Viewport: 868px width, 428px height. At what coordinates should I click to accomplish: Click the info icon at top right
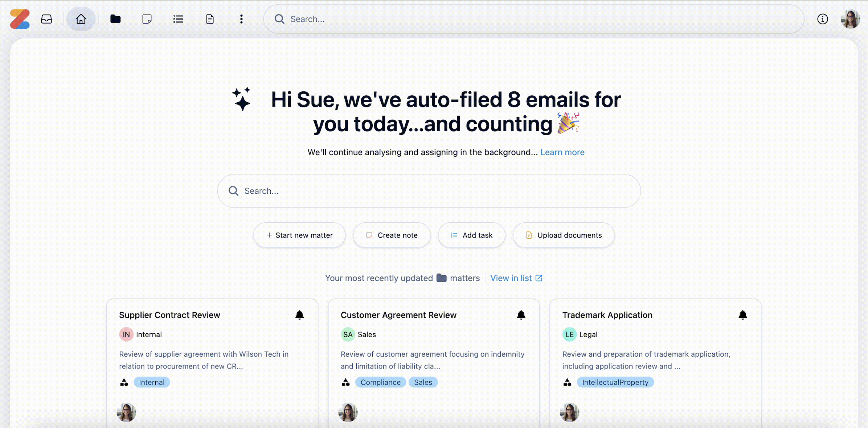(822, 19)
